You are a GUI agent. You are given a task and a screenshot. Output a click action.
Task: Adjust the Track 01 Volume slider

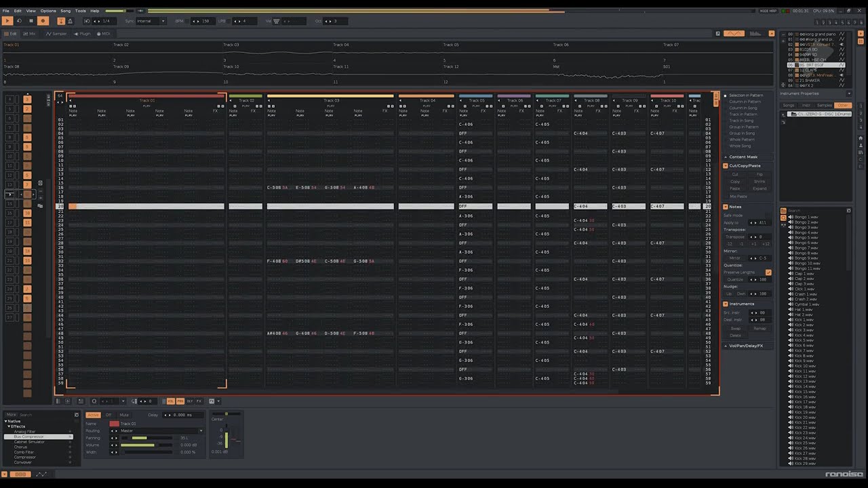point(139,445)
